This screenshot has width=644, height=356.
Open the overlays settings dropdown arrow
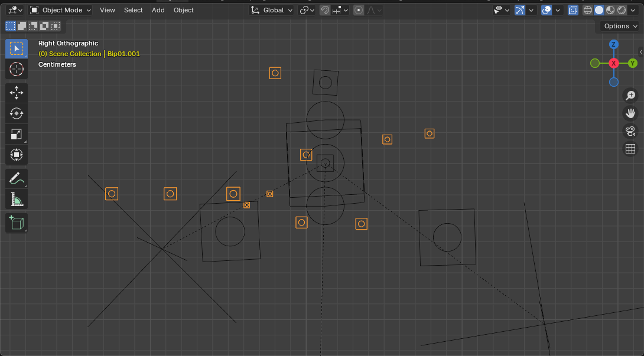[558, 10]
